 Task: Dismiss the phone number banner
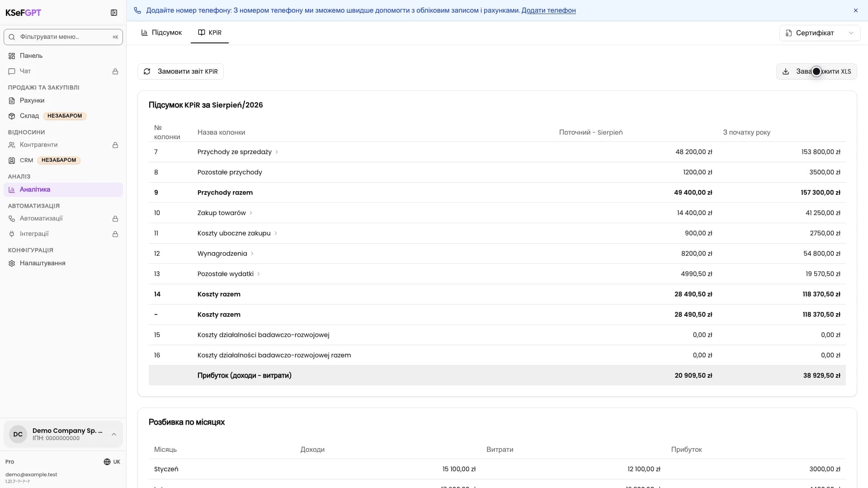click(856, 10)
